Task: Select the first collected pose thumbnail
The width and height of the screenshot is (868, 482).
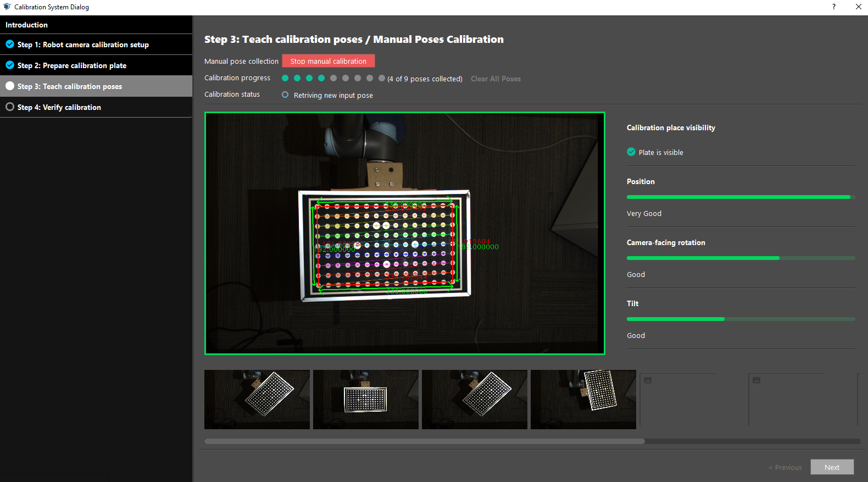Action: click(257, 400)
